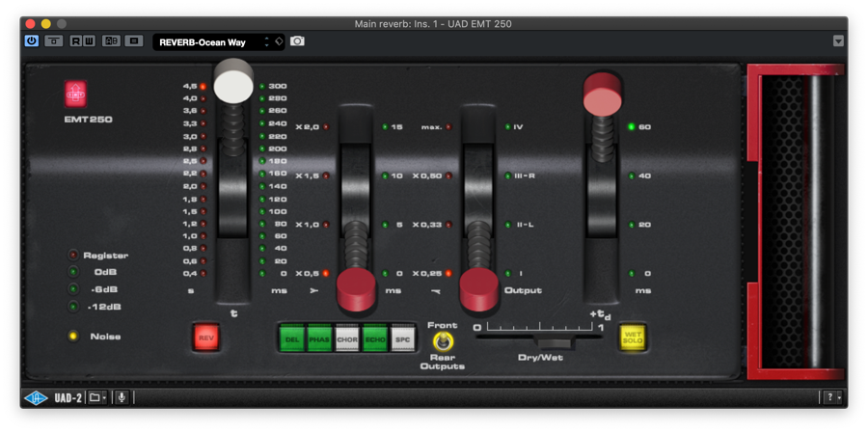The image size is (868, 432).
Task: Click the -6dB level LED
Action: 73,288
